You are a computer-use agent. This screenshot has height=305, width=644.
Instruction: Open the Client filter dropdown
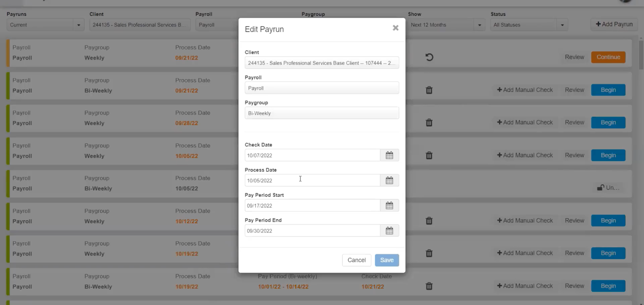140,25
